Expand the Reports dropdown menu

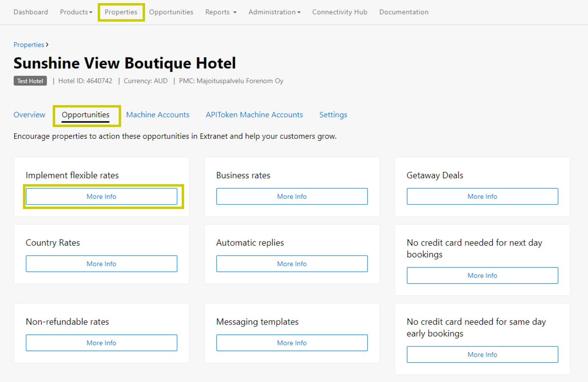tap(221, 12)
